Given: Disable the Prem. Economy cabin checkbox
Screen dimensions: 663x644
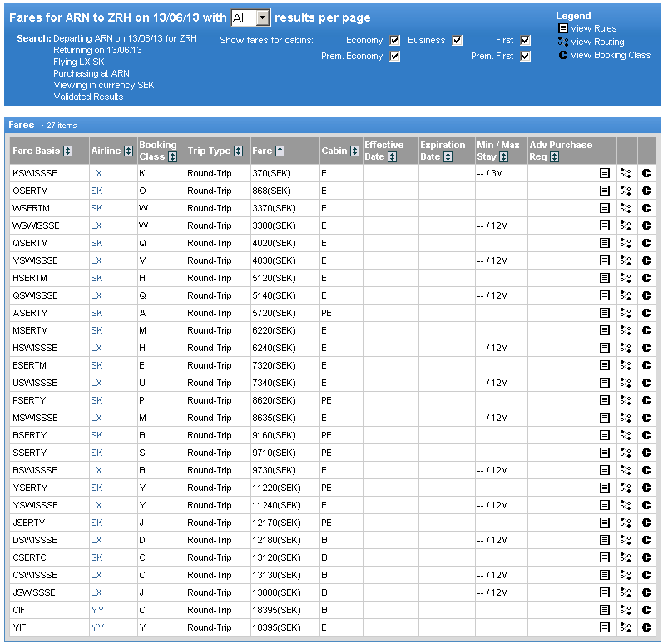Looking at the screenshot, I should point(395,57).
